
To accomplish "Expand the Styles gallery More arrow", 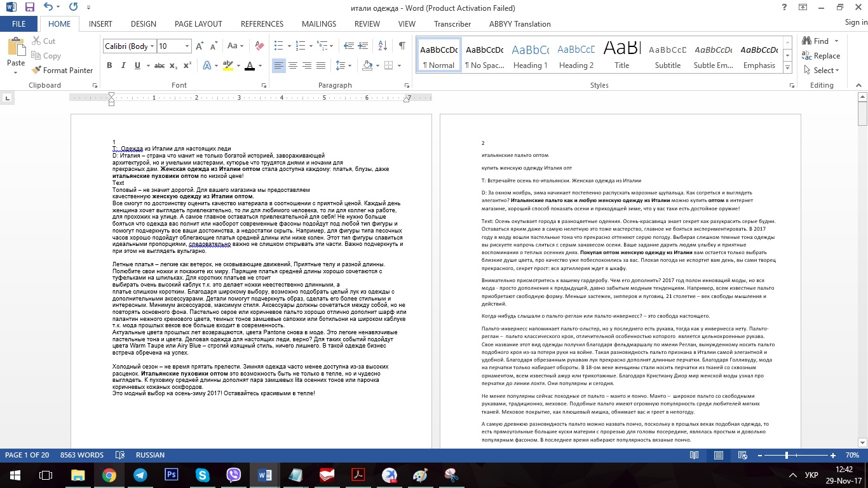I will pyautogui.click(x=787, y=68).
